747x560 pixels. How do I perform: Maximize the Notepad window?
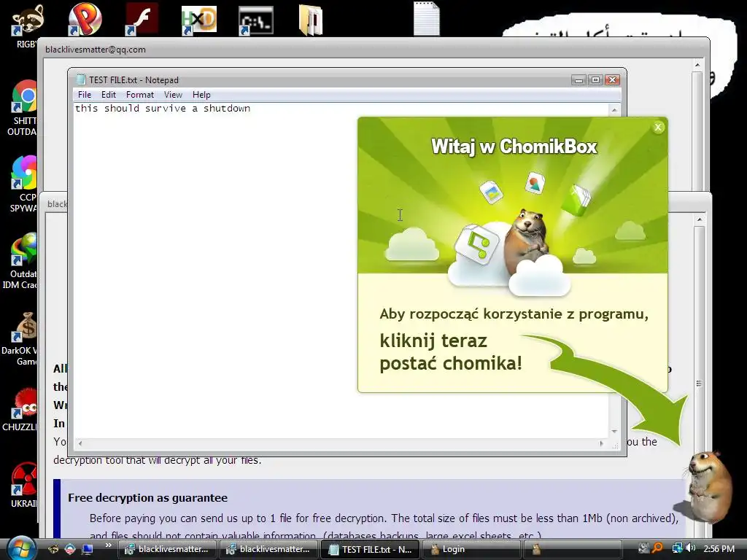595,80
